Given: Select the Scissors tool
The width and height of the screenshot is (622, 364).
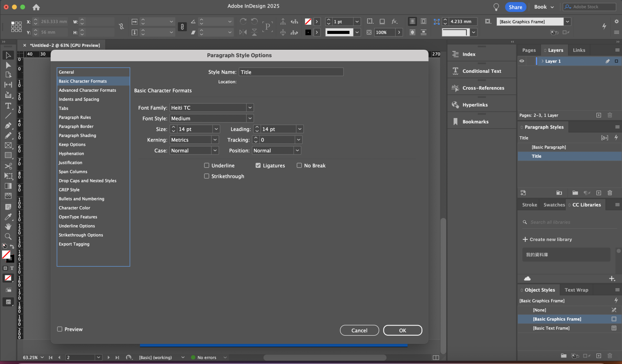Looking at the screenshot, I should click(8, 166).
